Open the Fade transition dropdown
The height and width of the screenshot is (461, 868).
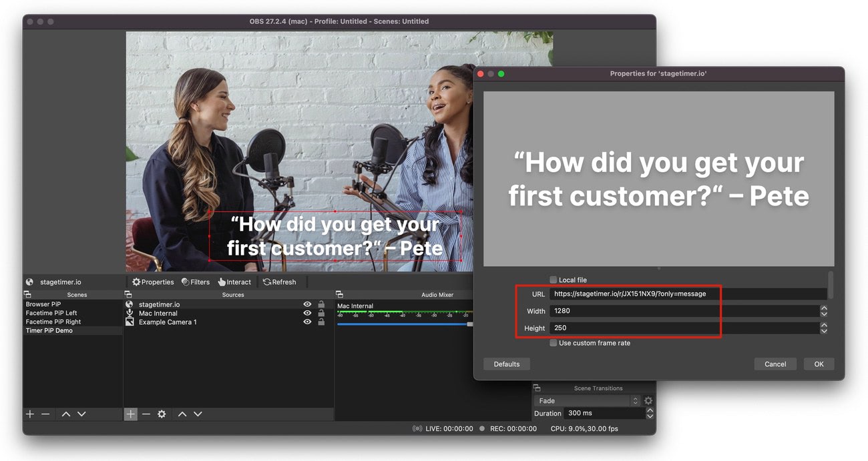click(x=587, y=401)
